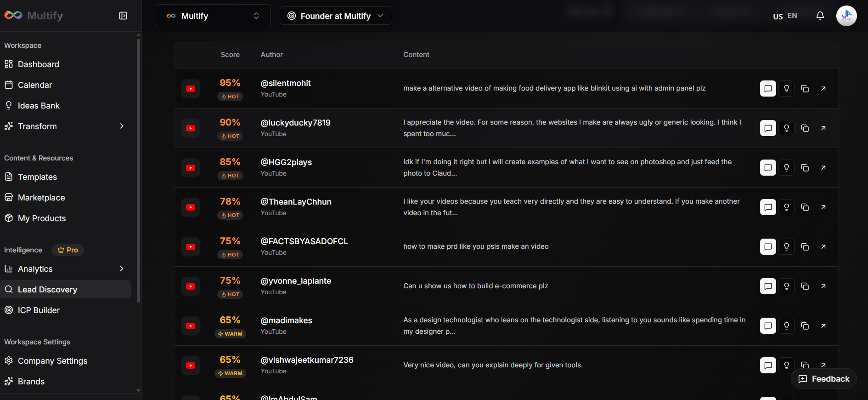Open the Founder at Multify dropdown
The image size is (868, 400).
[x=336, y=16]
